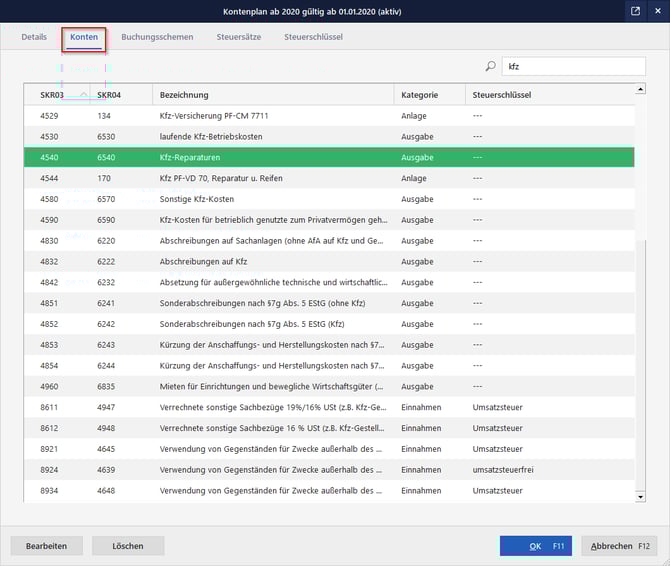Select row Sonstige Kfz-Kosten

point(329,199)
